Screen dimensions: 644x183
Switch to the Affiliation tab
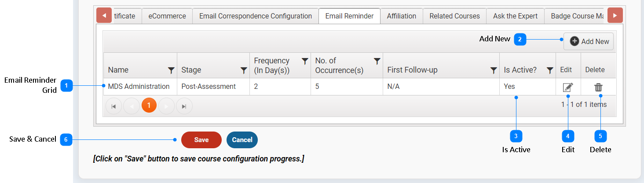(x=402, y=16)
